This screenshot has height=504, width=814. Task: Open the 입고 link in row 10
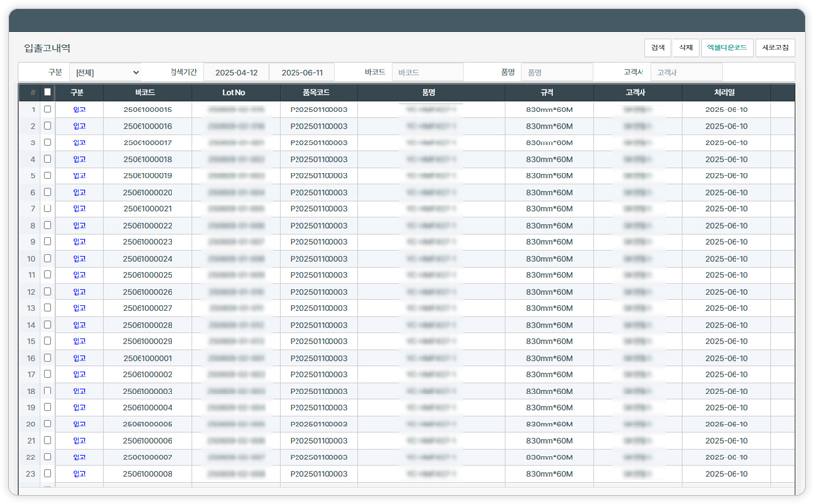point(78,259)
